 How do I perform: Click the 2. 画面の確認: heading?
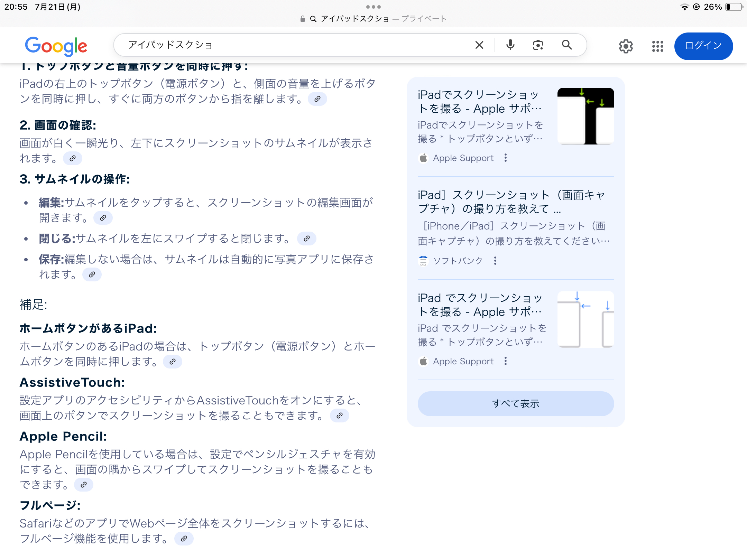pyautogui.click(x=58, y=125)
